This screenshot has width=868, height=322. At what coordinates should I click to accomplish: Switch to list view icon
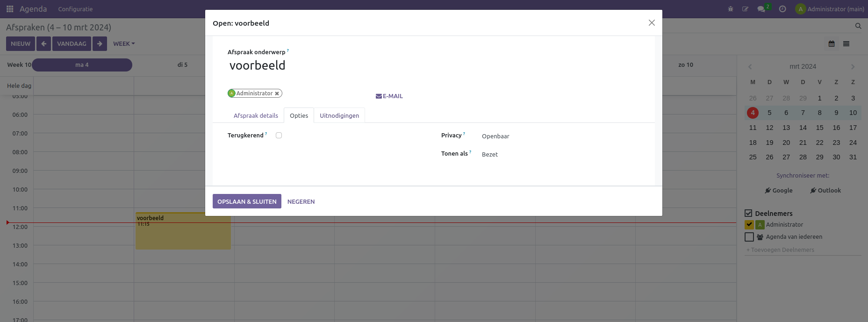pos(846,44)
